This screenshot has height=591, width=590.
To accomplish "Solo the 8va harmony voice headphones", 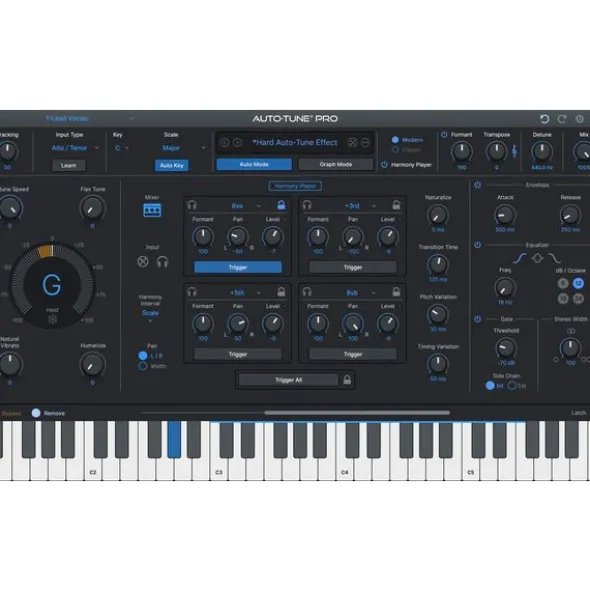I will pos(192,205).
